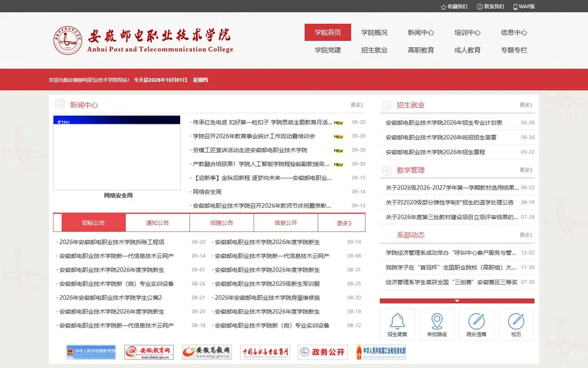Open 安徽高教网 banner link
Viewport: 588px width, 368px height.
[x=207, y=352]
